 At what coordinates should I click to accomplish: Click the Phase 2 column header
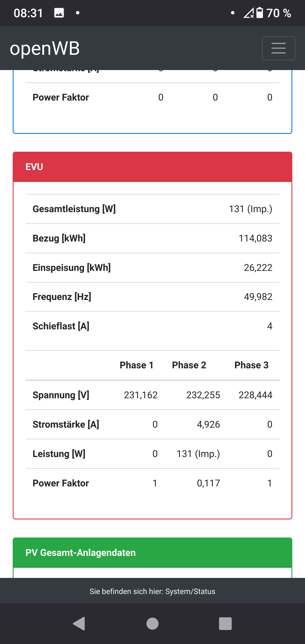pos(189,365)
